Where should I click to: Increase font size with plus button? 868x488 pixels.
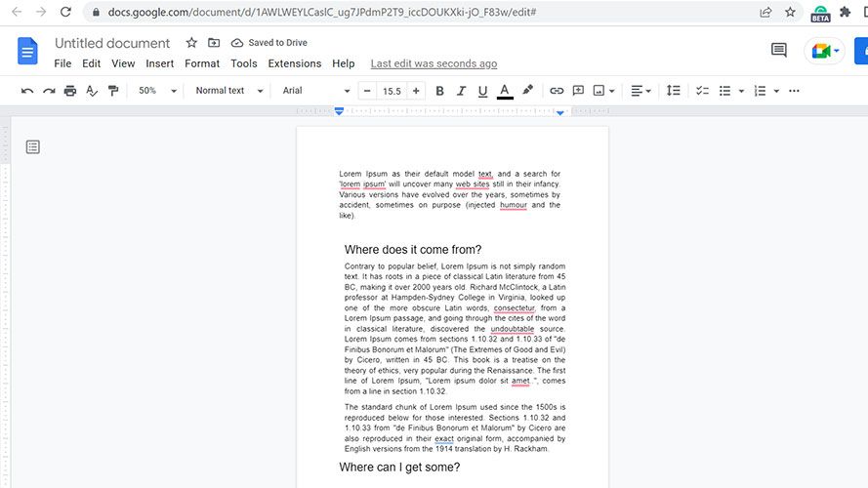point(416,91)
